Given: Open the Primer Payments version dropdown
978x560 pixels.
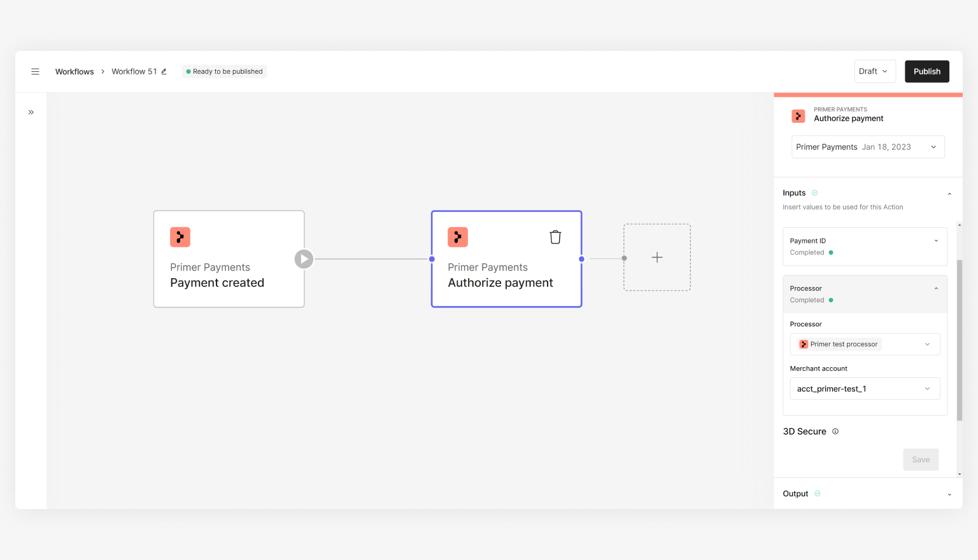Looking at the screenshot, I should click(x=868, y=147).
